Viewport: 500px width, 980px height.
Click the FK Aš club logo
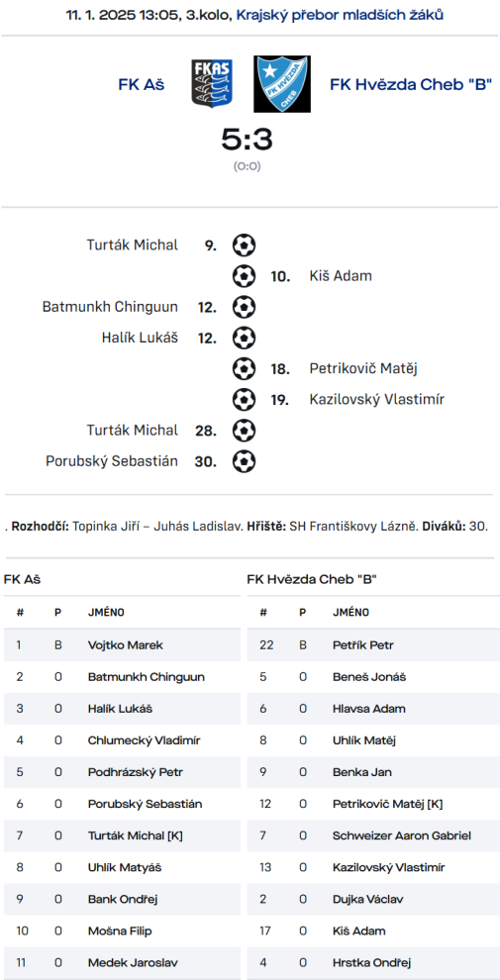point(212,84)
